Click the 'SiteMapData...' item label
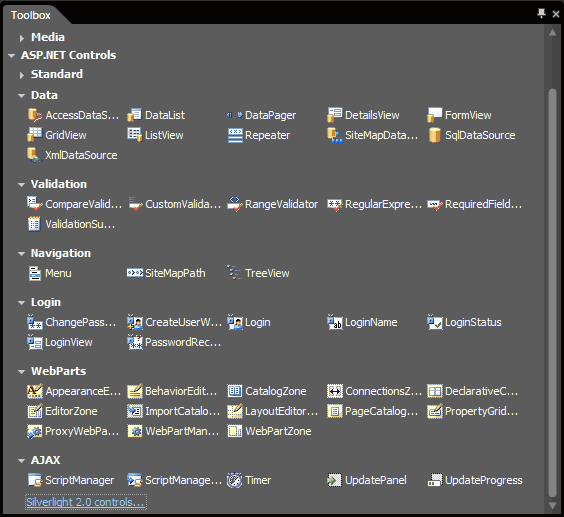This screenshot has height=517, width=564. pos(382,135)
